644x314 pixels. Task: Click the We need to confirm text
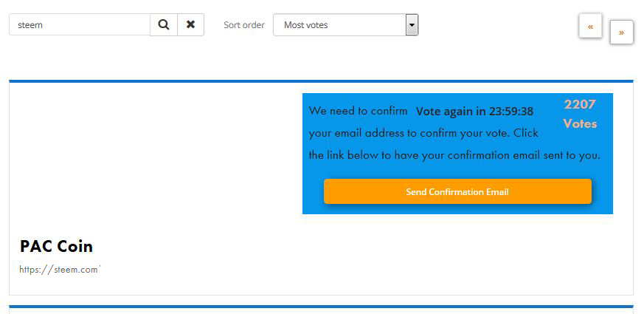click(x=358, y=111)
